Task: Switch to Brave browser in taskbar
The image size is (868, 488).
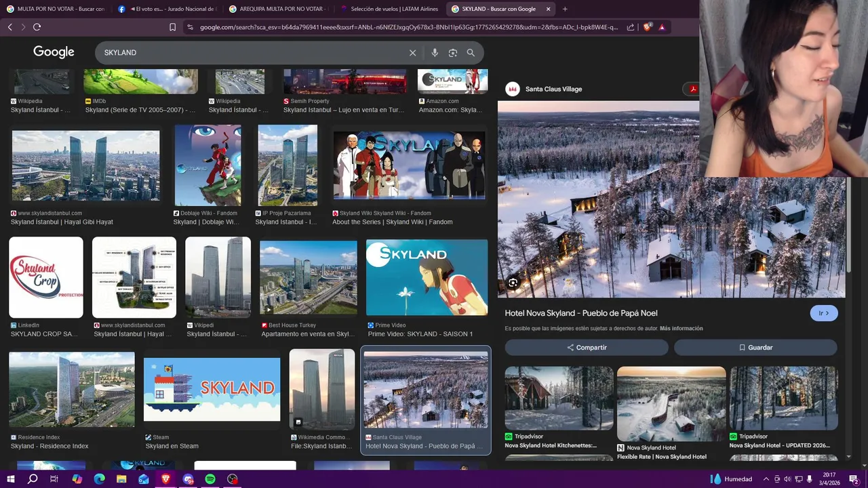Action: (x=166, y=479)
